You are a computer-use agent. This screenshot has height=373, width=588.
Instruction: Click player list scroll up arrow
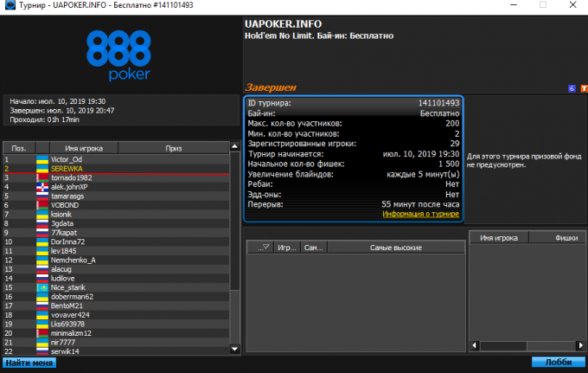point(234,146)
